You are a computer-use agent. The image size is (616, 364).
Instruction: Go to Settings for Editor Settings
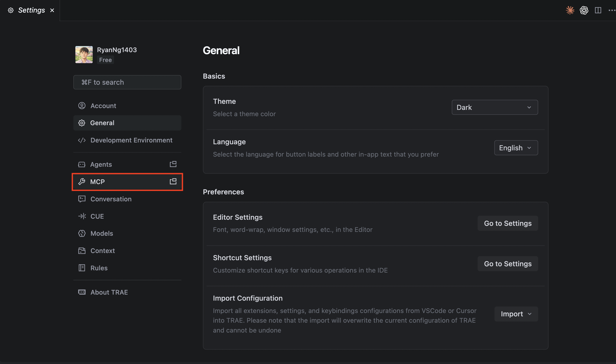pos(507,223)
